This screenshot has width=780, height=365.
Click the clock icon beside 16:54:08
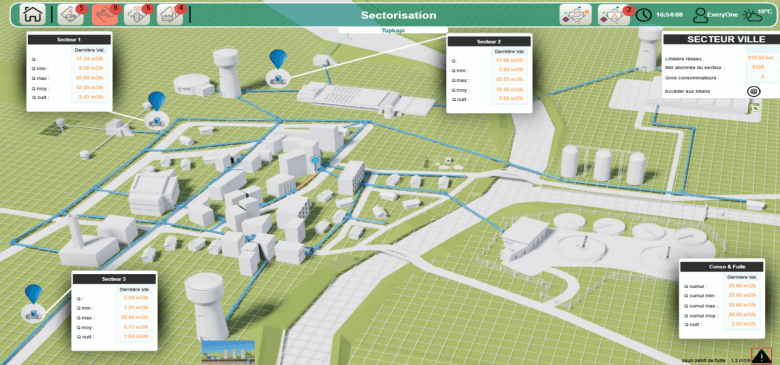point(644,15)
